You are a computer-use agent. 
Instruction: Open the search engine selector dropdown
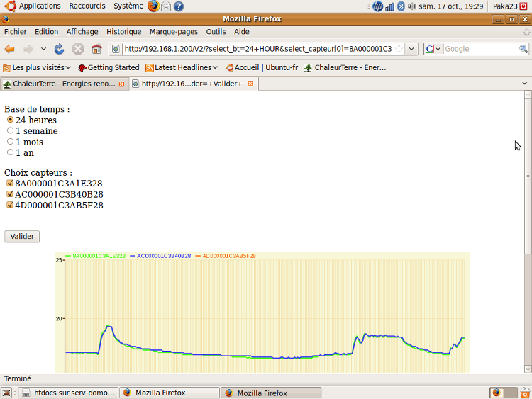click(x=433, y=49)
